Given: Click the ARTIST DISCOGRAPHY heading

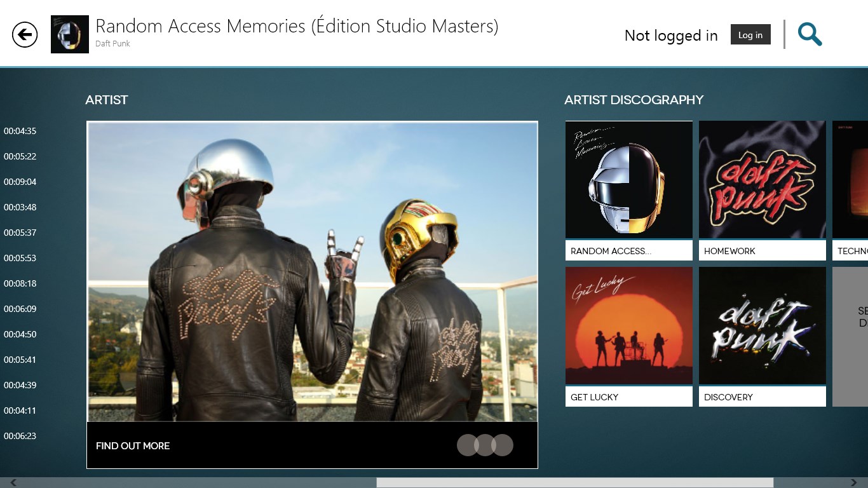Looking at the screenshot, I should coord(634,100).
